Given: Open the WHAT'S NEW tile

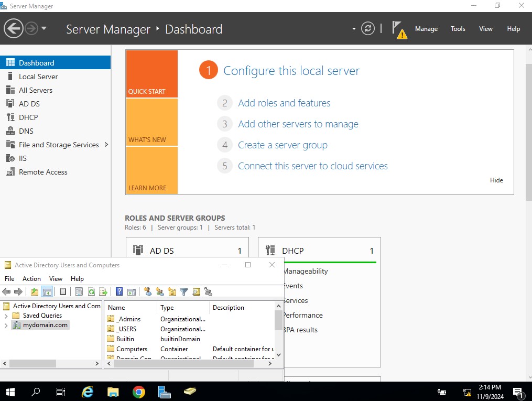Looking at the screenshot, I should coord(151,122).
